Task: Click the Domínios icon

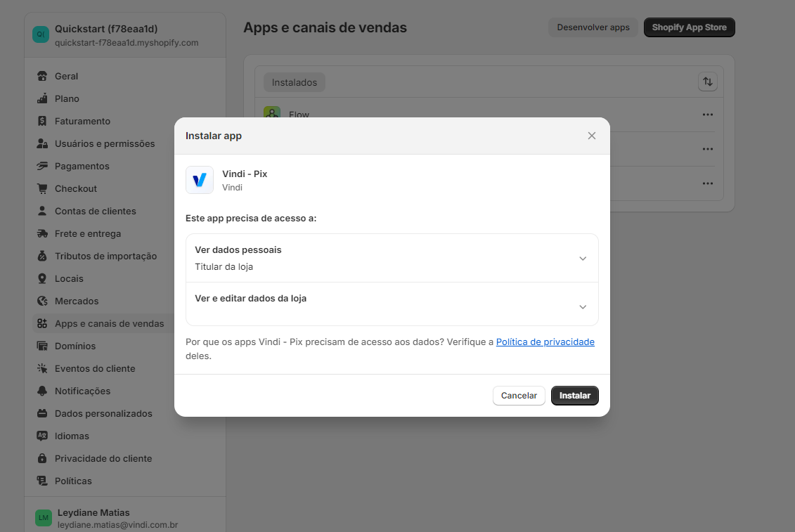Action: pos(42,346)
